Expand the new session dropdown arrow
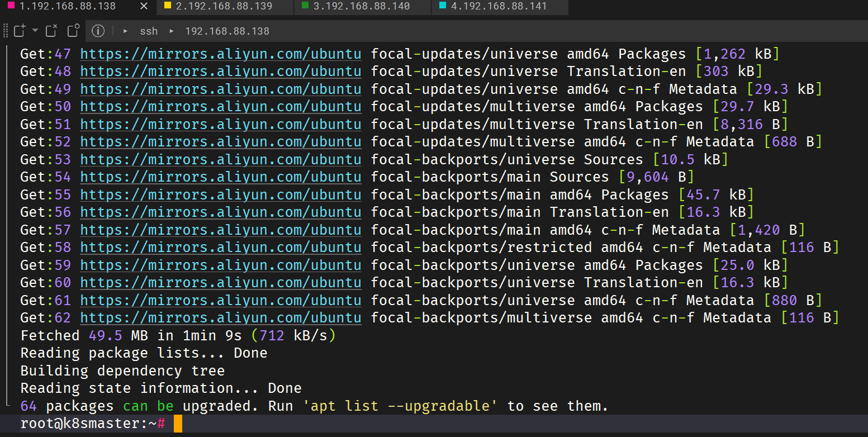This screenshot has width=868, height=437. [x=35, y=30]
